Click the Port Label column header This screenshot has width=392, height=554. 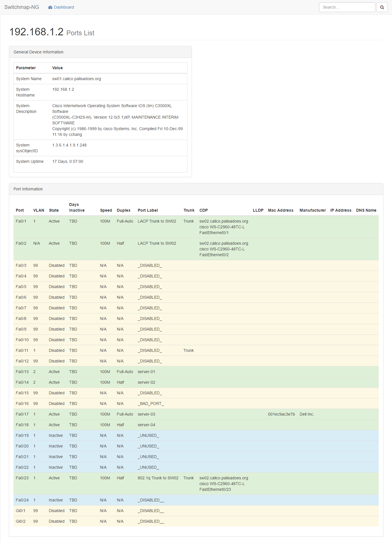click(x=148, y=210)
